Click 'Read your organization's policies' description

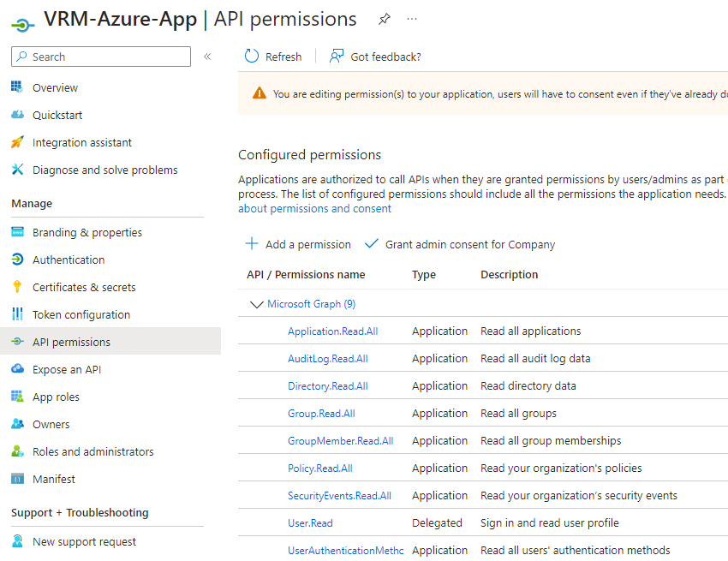coord(561,468)
